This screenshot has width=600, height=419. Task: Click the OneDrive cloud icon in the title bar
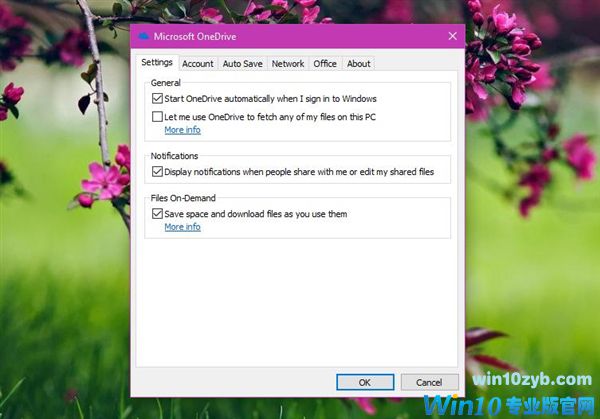(144, 36)
